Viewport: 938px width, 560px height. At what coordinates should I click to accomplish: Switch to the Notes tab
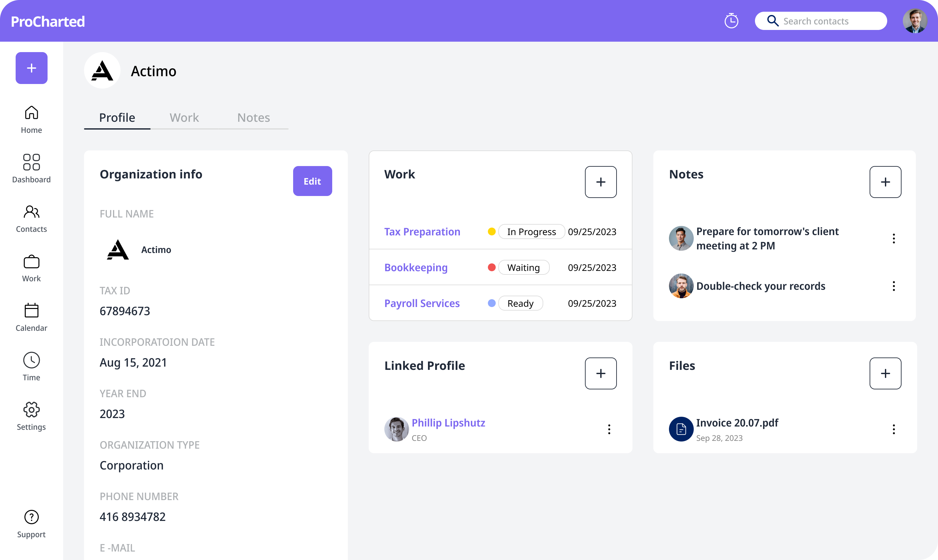click(253, 117)
